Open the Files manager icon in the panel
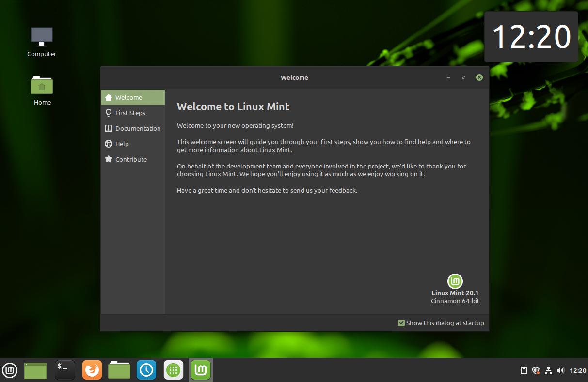588x382 pixels. [119, 370]
